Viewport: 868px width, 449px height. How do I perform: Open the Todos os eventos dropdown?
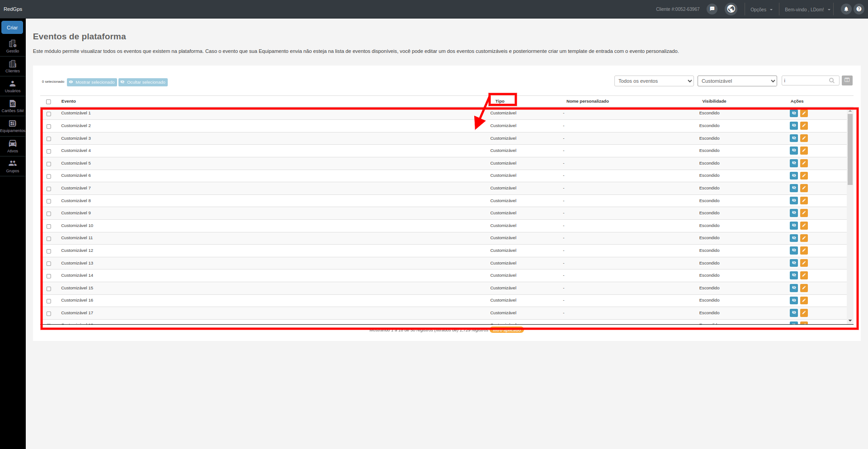pos(654,81)
